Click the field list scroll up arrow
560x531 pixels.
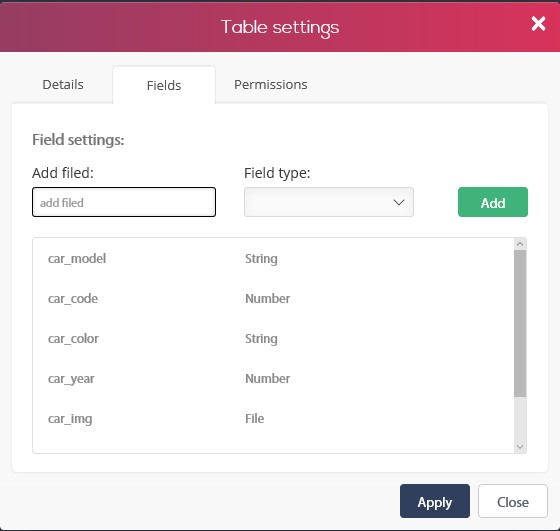point(520,244)
